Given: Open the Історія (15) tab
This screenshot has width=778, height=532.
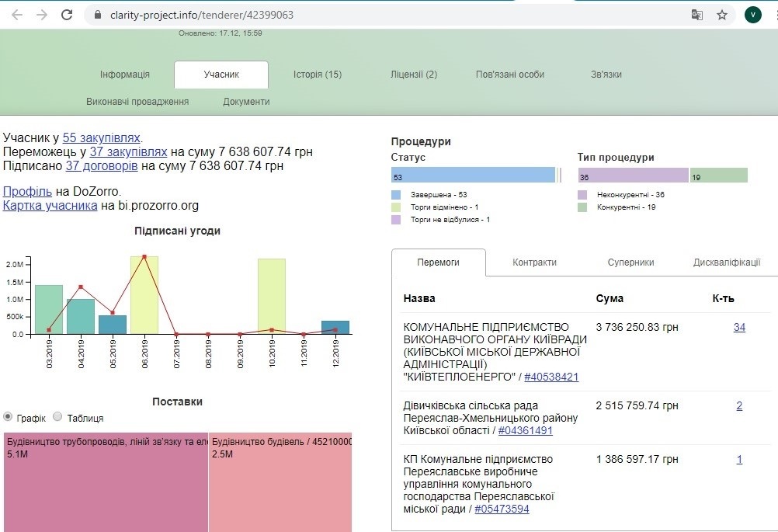Looking at the screenshot, I should pyautogui.click(x=317, y=75).
